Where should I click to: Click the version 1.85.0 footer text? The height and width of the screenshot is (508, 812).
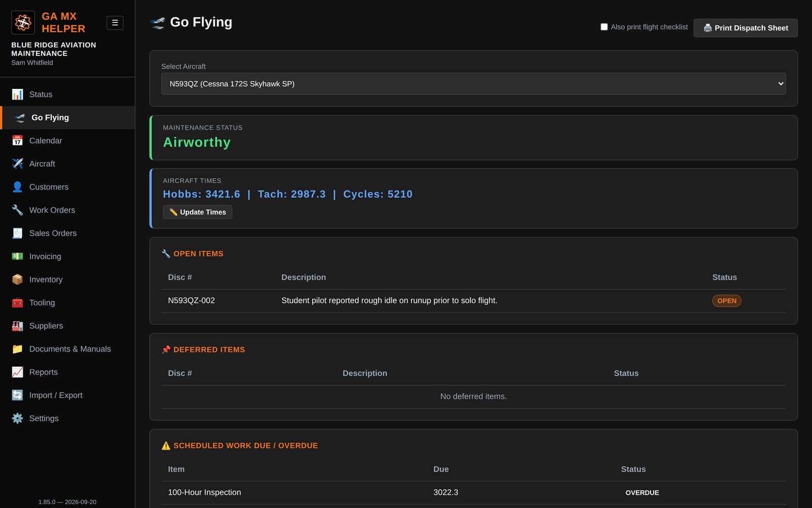point(67,502)
